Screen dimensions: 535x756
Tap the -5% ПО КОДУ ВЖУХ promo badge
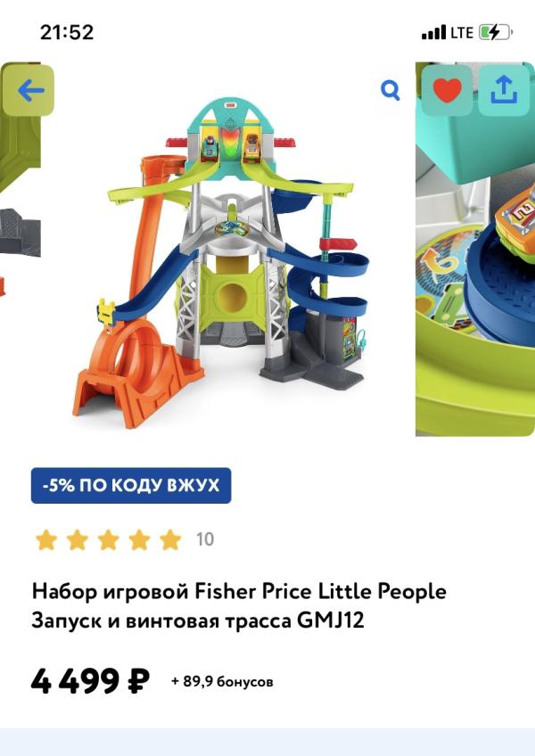click(x=131, y=486)
